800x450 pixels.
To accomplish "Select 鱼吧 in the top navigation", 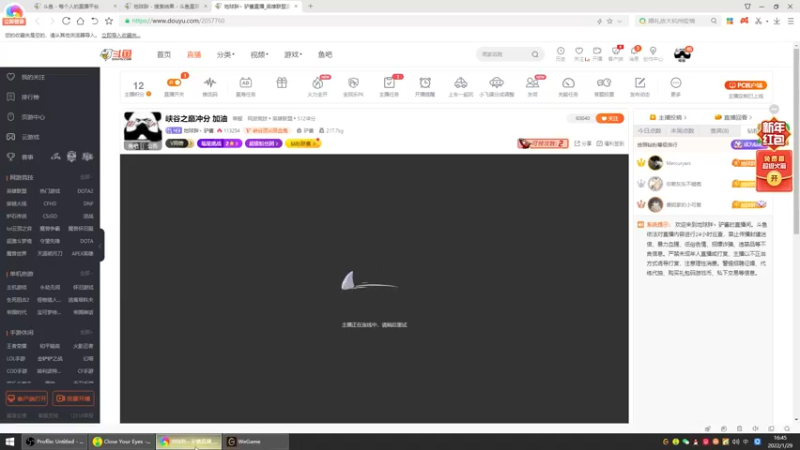I will pyautogui.click(x=325, y=55).
